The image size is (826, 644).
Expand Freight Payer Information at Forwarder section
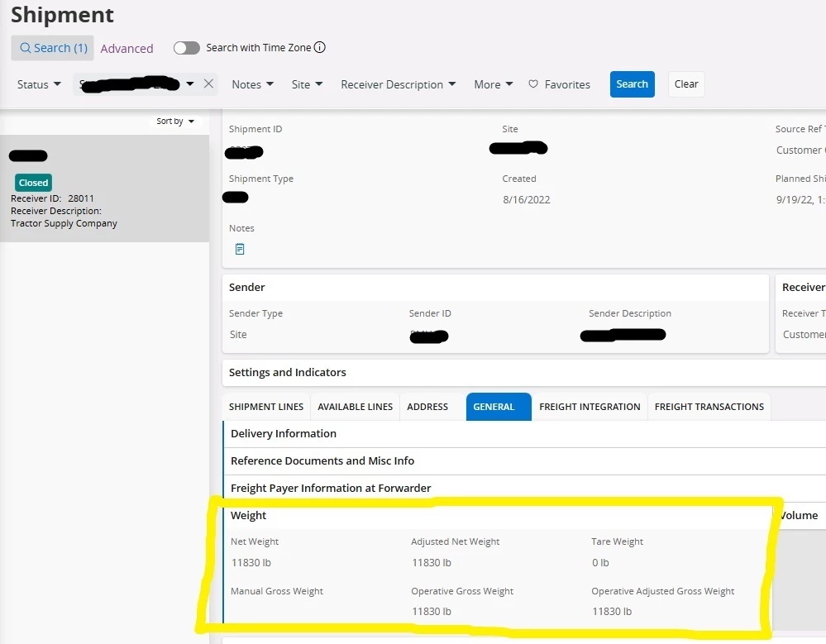(524, 488)
